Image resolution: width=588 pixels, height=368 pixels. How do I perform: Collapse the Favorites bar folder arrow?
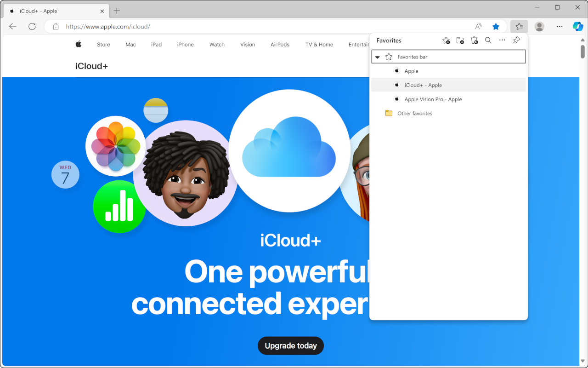click(x=378, y=57)
